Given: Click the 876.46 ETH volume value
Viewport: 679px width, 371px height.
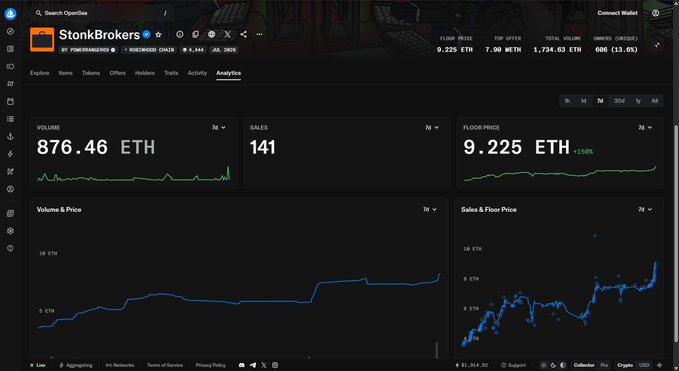Looking at the screenshot, I should (x=96, y=147).
